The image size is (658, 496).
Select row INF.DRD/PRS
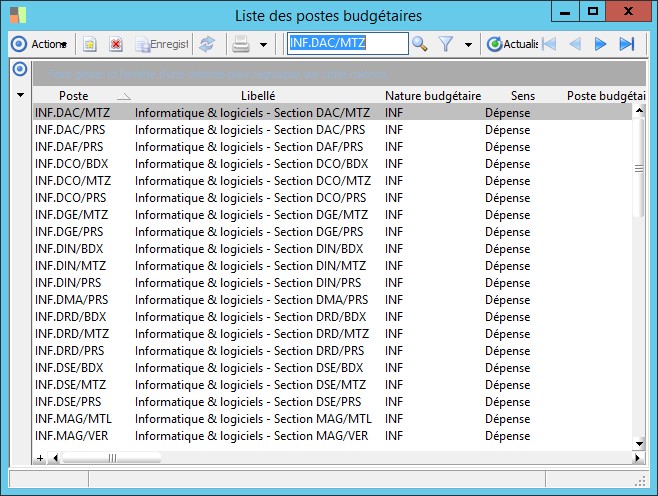[332, 350]
